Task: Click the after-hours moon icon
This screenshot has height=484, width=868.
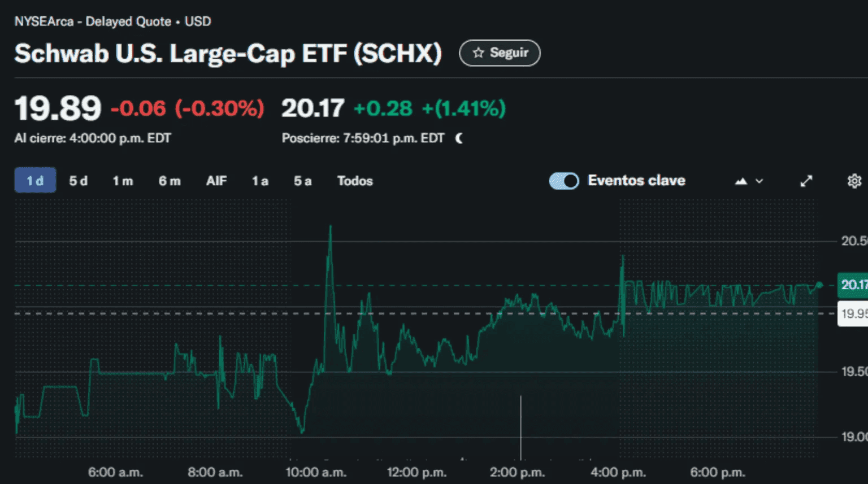Action: click(459, 138)
